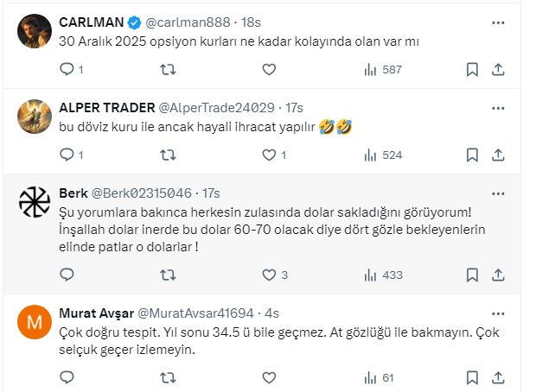This screenshot has height=392, width=536.
Task: Open @AlperTrade24029 profile link
Action: pyautogui.click(x=216, y=108)
